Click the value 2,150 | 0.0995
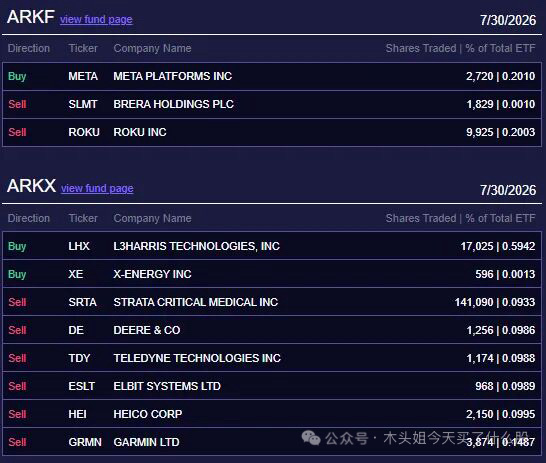The width and height of the screenshot is (546, 463). point(500,414)
